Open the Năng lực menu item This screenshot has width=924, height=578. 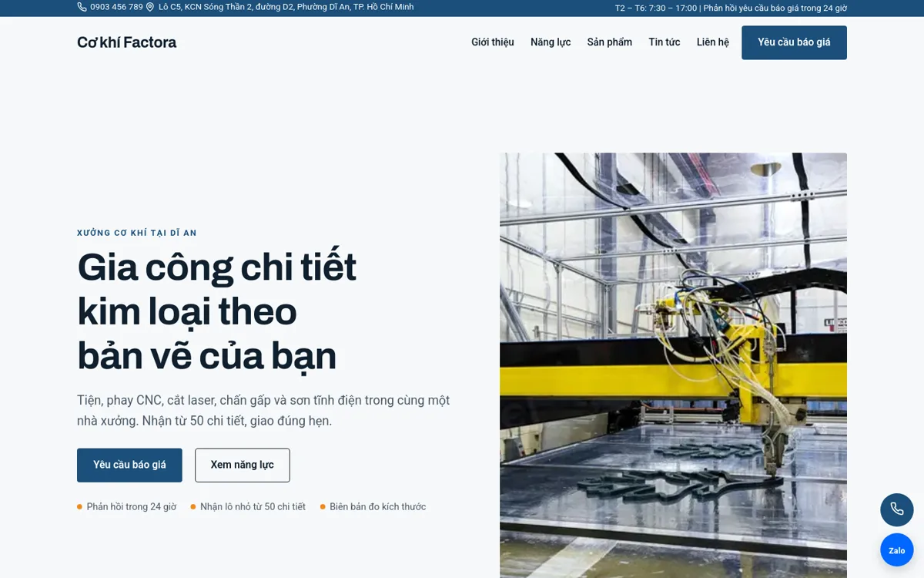coord(551,42)
